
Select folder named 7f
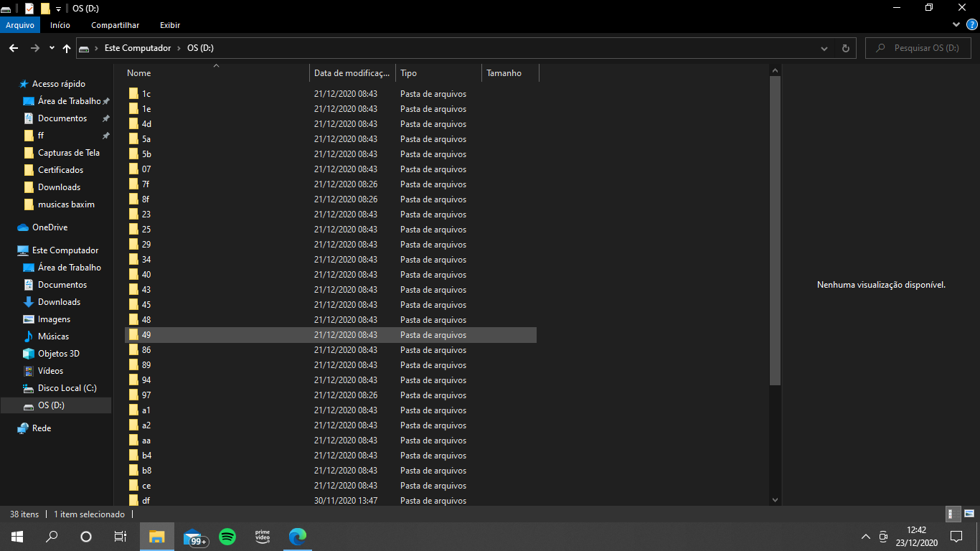coord(331,184)
